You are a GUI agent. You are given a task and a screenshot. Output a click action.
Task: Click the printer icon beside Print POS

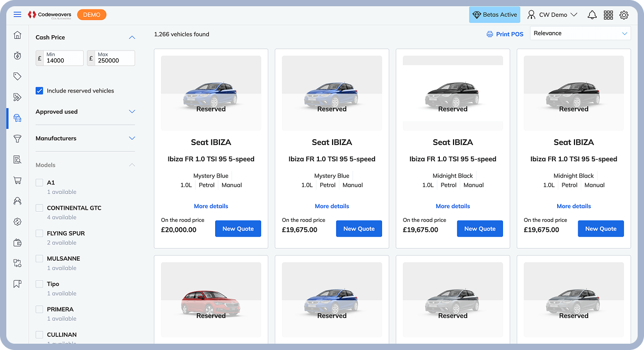[490, 34]
